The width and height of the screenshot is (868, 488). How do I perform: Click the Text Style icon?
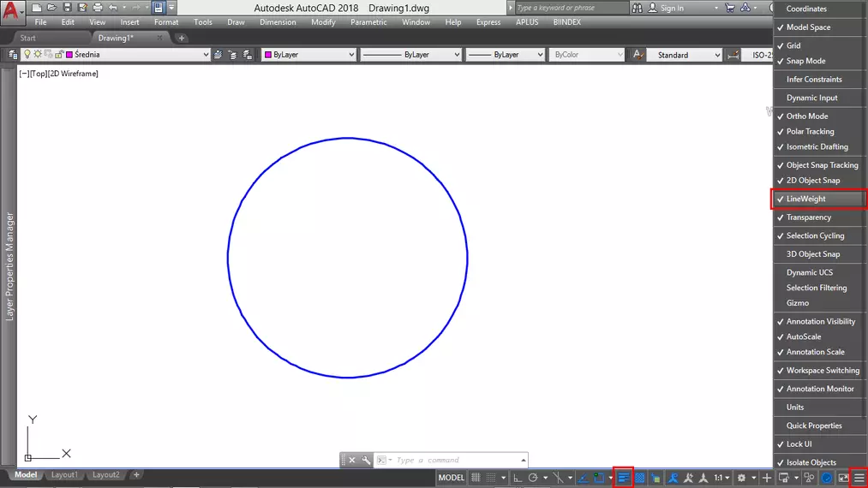(638, 55)
